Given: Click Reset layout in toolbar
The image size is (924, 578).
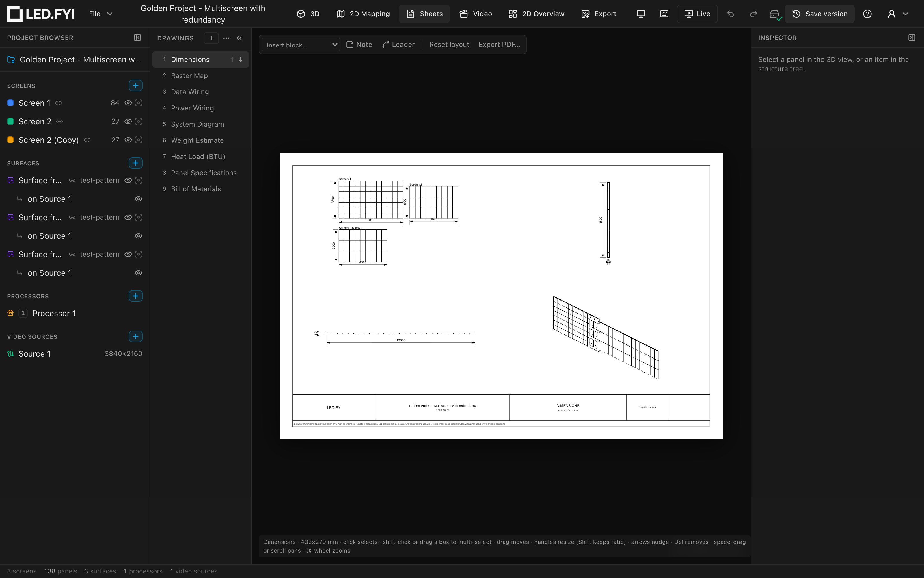Looking at the screenshot, I should [449, 44].
